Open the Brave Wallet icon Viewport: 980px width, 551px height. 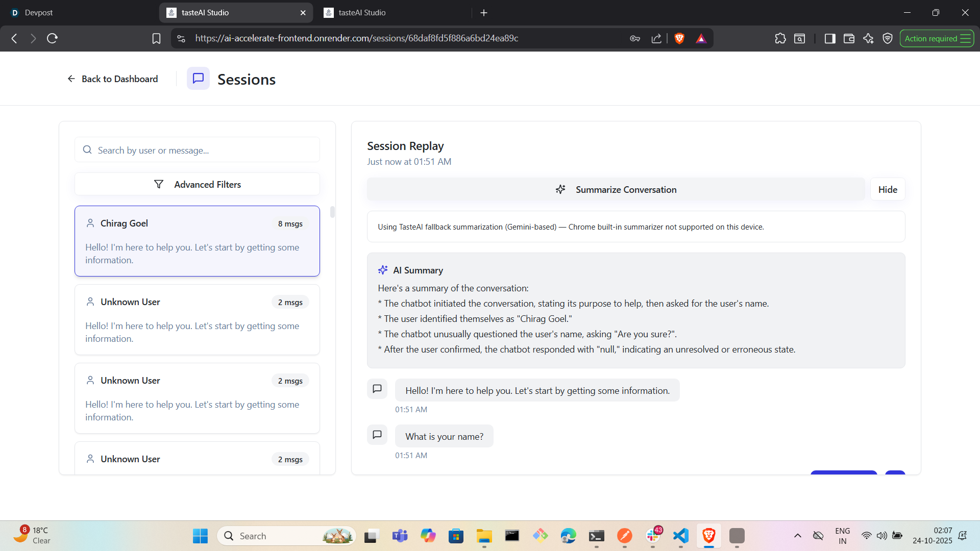coord(849,38)
